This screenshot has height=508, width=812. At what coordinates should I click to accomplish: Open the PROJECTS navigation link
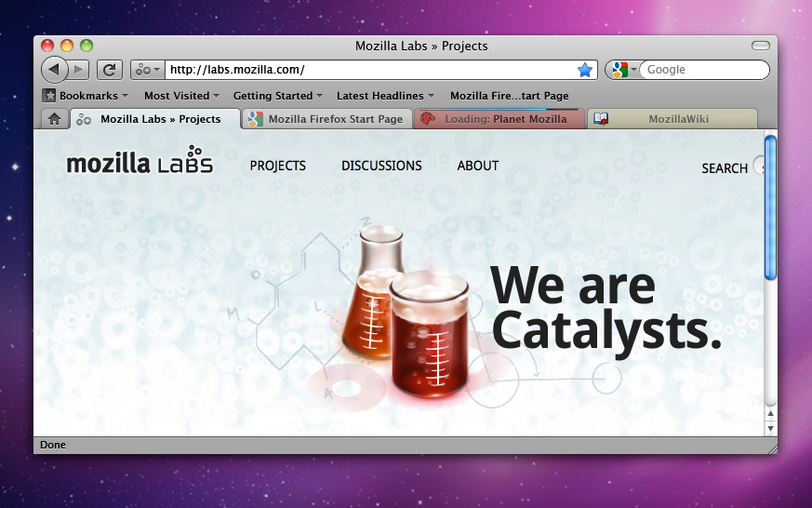coord(277,166)
